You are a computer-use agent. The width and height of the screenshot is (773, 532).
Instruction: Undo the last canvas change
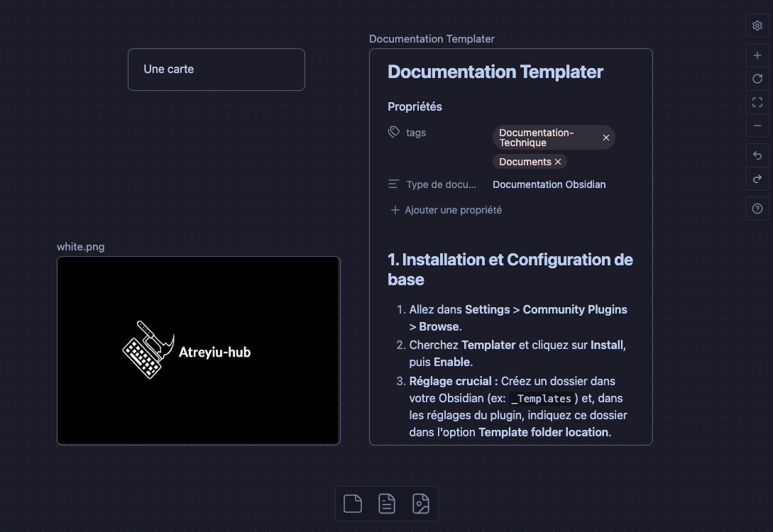coord(757,155)
